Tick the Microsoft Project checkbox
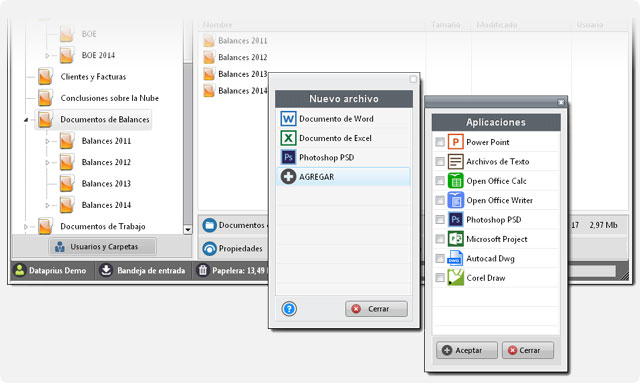Viewport: 640px width, 385px height. pos(440,239)
